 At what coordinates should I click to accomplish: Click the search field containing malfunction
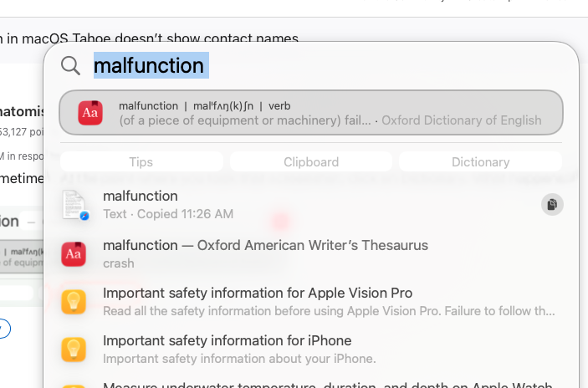coord(335,66)
